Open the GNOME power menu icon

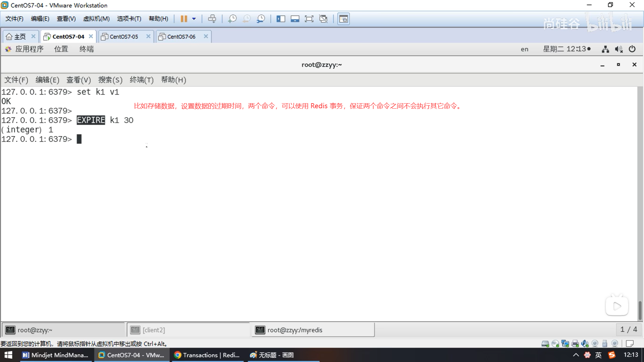632,49
